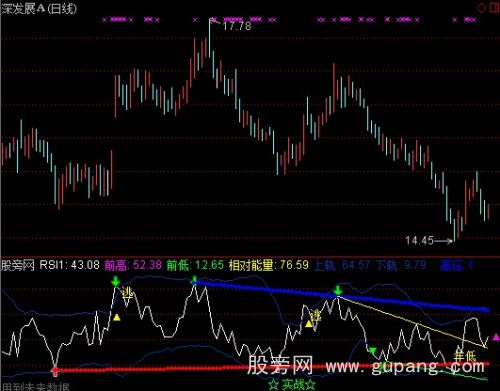This screenshot has height=391, width=500.
Task: Click the 相对能量: 76.59 indicator value
Action: point(269,265)
